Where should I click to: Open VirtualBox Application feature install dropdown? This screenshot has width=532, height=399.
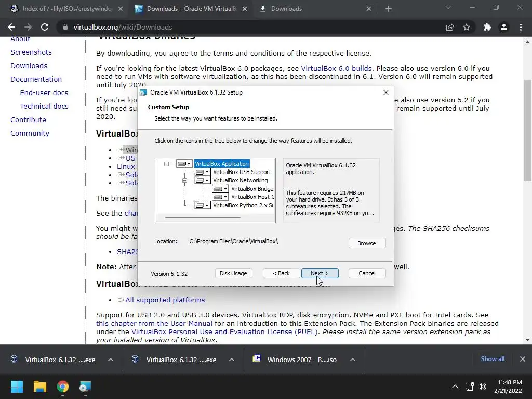[x=184, y=164]
